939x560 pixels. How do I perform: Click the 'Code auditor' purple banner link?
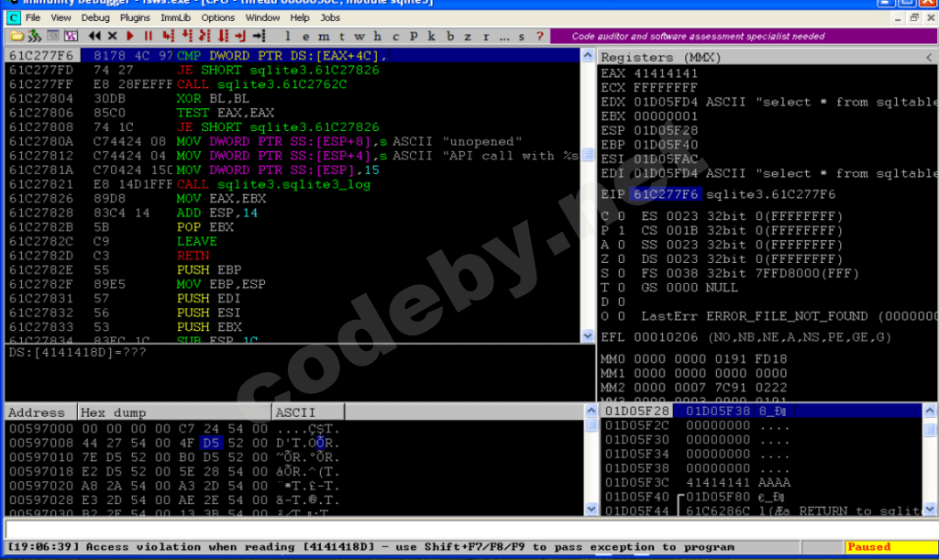pos(743,37)
